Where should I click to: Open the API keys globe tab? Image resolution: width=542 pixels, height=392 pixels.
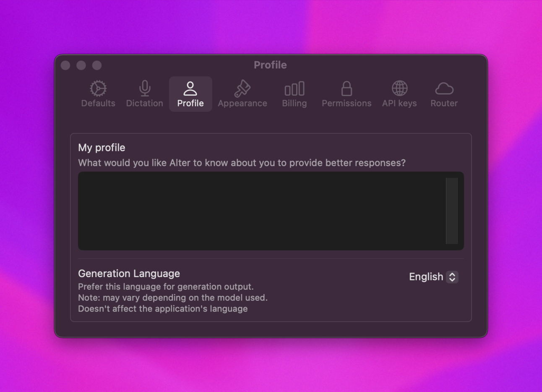(x=399, y=94)
